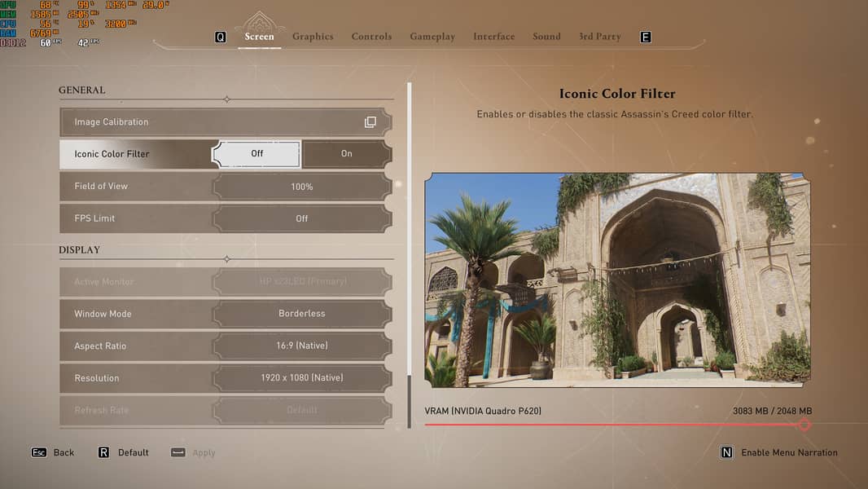
Task: Switch to the Gameplay tab
Action: click(432, 37)
